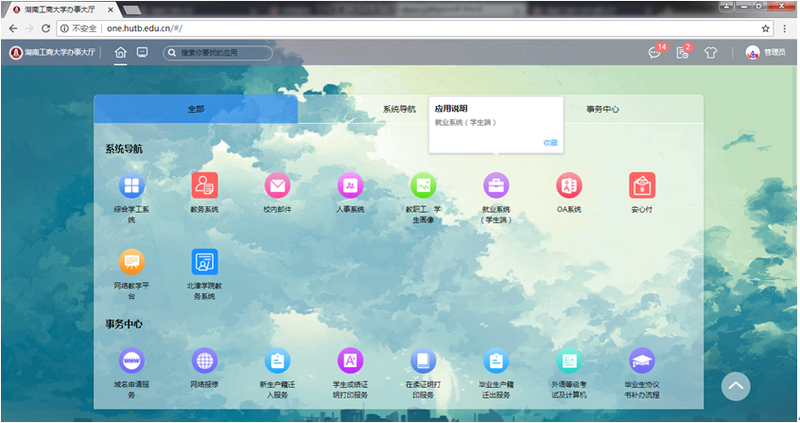The width and height of the screenshot is (800, 423).
Task: Open the 在读证明打印服务 icon
Action: point(423,361)
